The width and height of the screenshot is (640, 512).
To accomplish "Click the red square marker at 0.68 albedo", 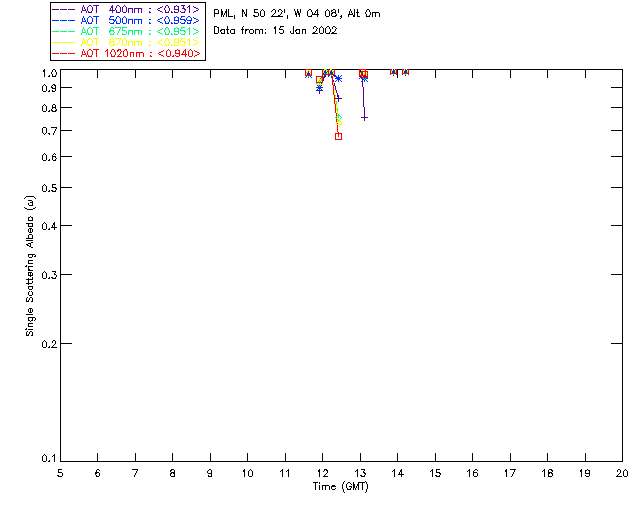I will [x=339, y=136].
